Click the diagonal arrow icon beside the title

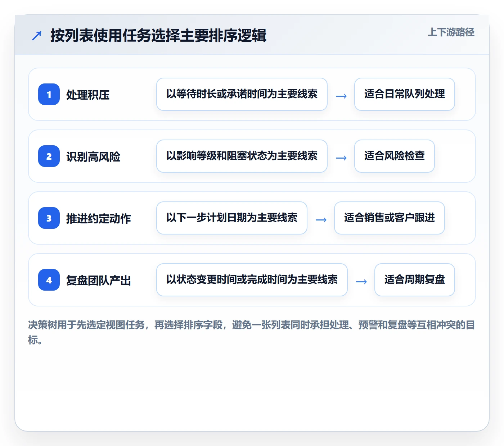[x=37, y=36]
